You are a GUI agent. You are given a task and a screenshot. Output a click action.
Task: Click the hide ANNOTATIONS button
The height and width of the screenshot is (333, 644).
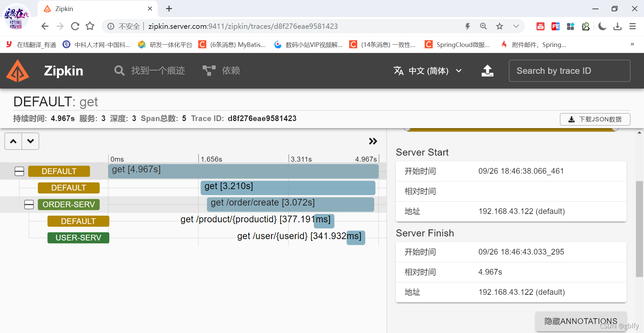[x=581, y=321]
